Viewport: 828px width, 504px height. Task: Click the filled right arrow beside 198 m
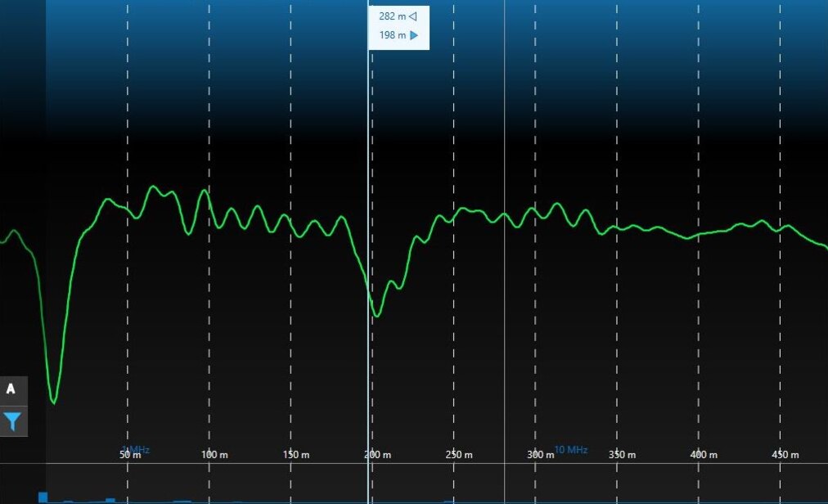click(x=413, y=35)
